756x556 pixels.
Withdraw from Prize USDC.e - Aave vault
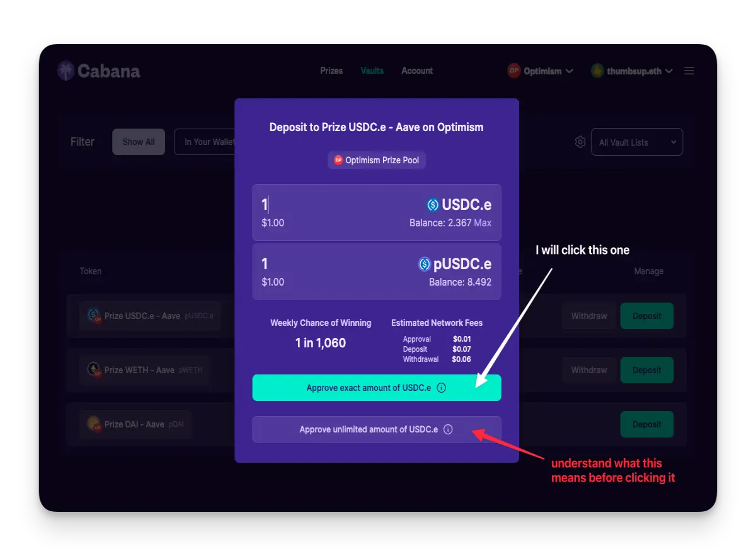[589, 316]
